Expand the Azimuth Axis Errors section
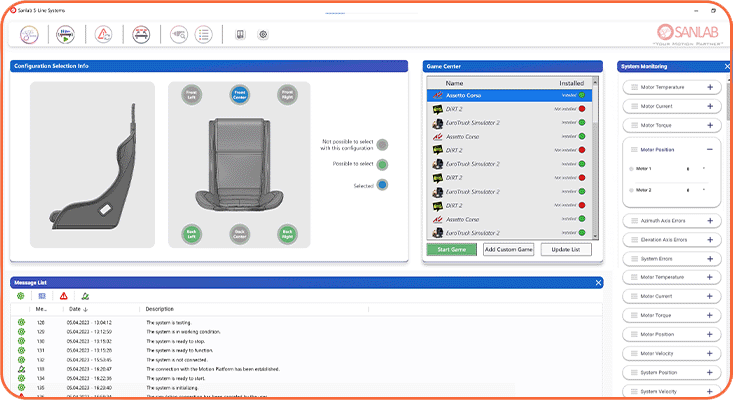The height and width of the screenshot is (400, 733). [709, 221]
